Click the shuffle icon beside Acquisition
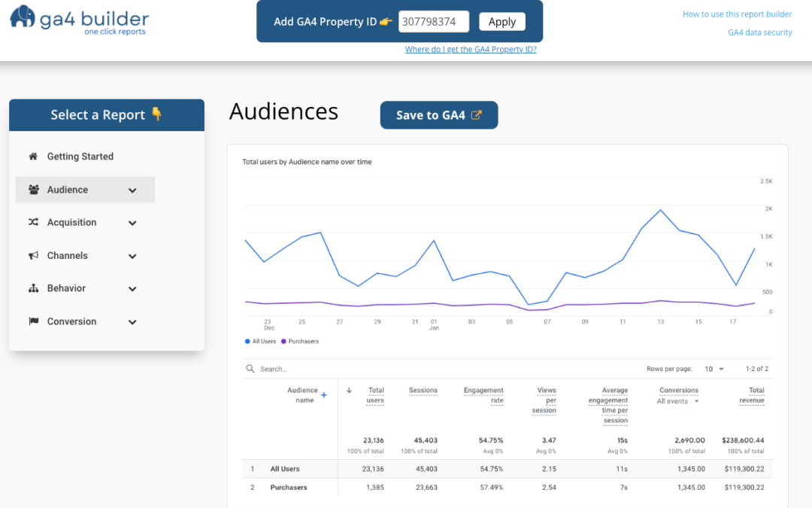The image size is (812, 508). coord(33,222)
